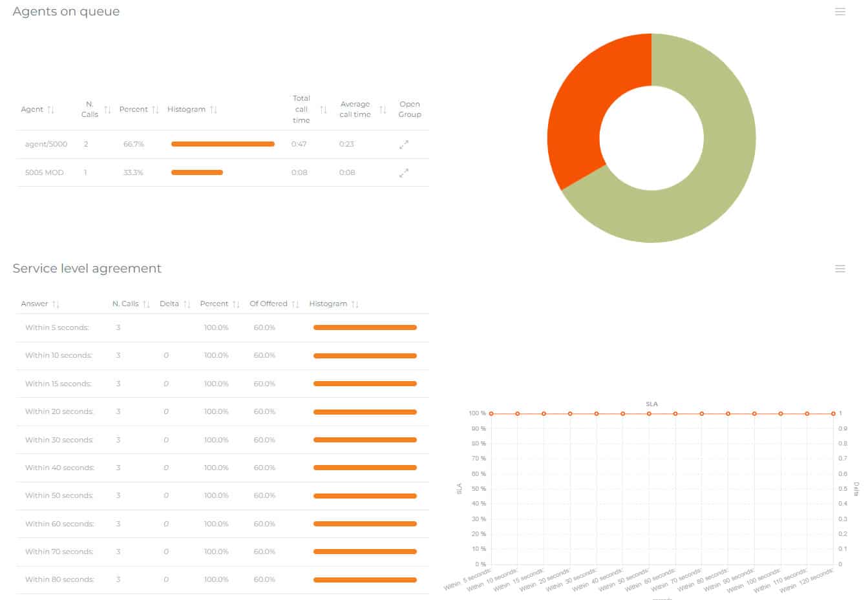Sort SLA table by Answer column
The width and height of the screenshot is (868, 600).
[56, 304]
